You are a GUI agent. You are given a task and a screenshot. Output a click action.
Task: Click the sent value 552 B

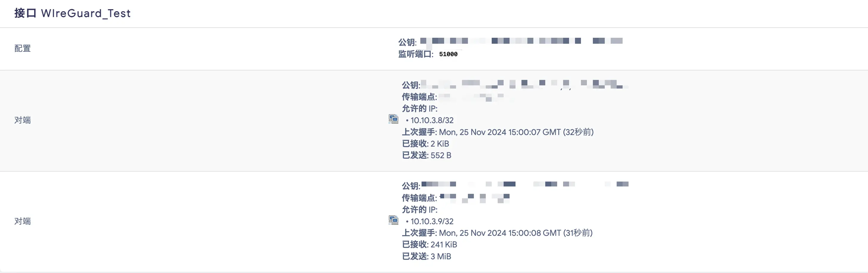[441, 155]
